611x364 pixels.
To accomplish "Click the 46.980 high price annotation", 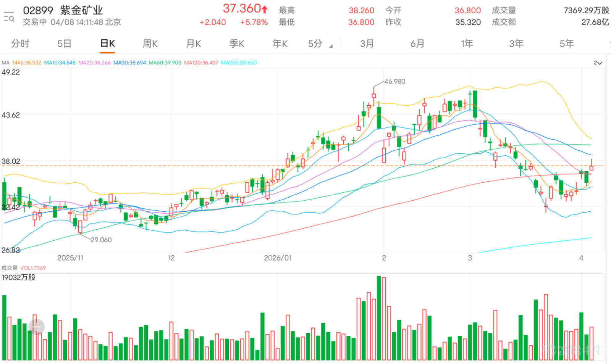I will pyautogui.click(x=395, y=82).
